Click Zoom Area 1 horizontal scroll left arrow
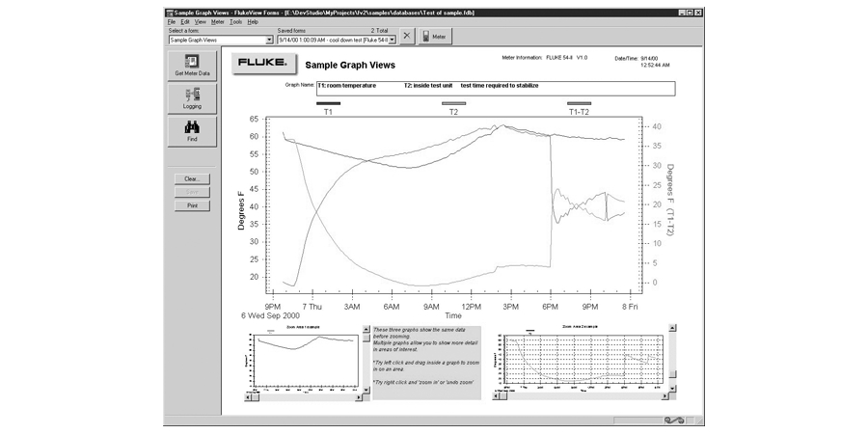The height and width of the screenshot is (434, 868). click(248, 397)
